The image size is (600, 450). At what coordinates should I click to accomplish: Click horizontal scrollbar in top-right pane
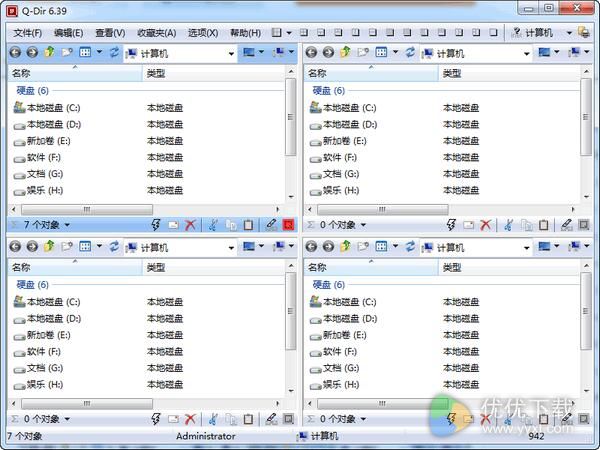383,210
